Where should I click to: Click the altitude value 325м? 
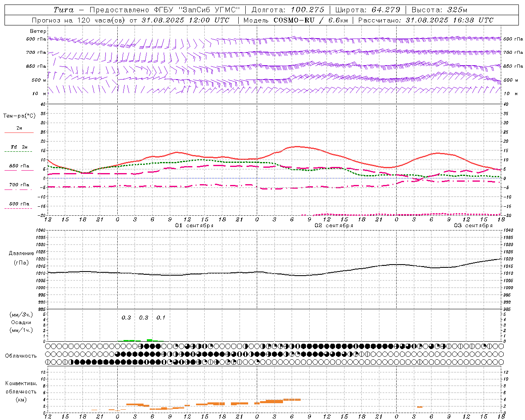click(457, 10)
